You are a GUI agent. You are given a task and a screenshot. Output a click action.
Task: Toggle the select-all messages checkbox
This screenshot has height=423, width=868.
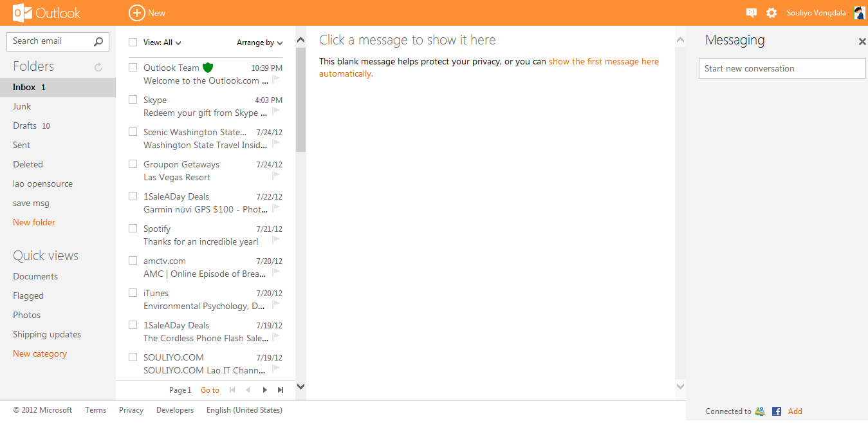click(133, 42)
